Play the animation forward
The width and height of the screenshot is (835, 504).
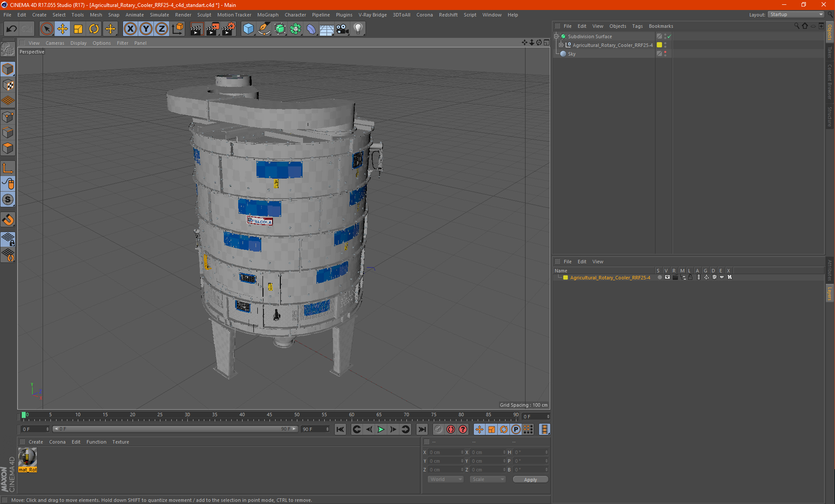point(381,429)
